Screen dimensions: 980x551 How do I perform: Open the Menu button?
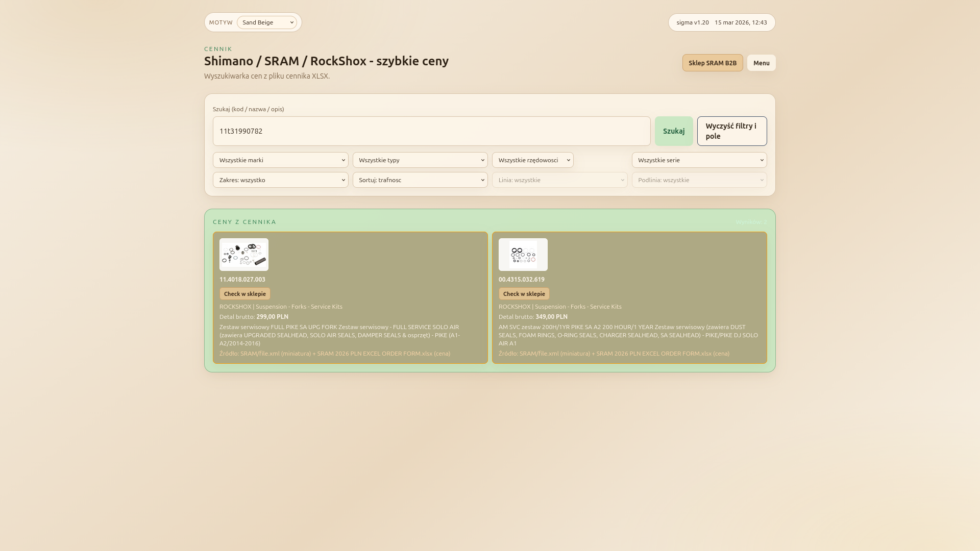pyautogui.click(x=761, y=63)
